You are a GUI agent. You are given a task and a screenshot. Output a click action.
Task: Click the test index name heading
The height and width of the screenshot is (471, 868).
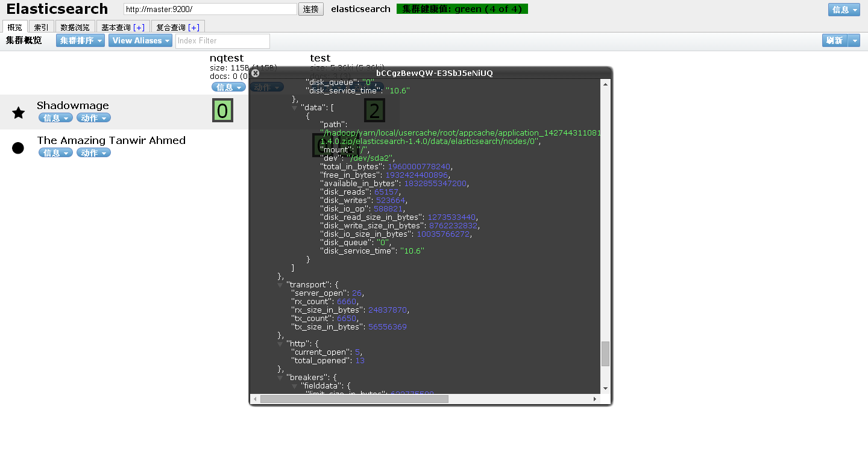pyautogui.click(x=320, y=58)
